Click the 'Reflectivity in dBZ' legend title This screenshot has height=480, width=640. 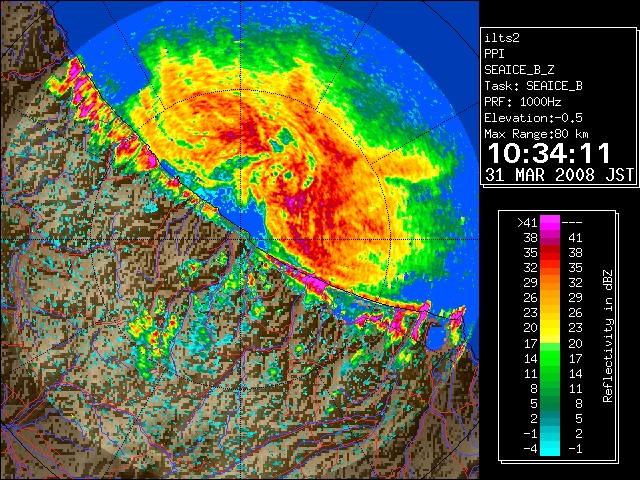tap(608, 336)
